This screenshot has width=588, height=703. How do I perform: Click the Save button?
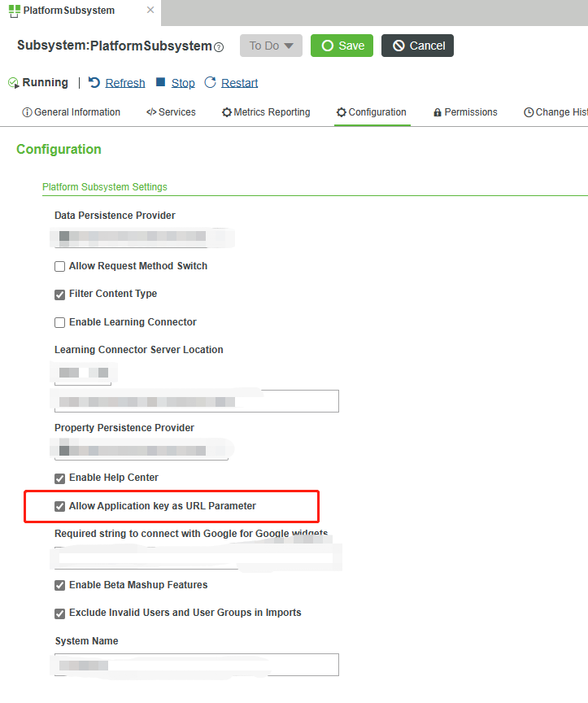pyautogui.click(x=342, y=46)
